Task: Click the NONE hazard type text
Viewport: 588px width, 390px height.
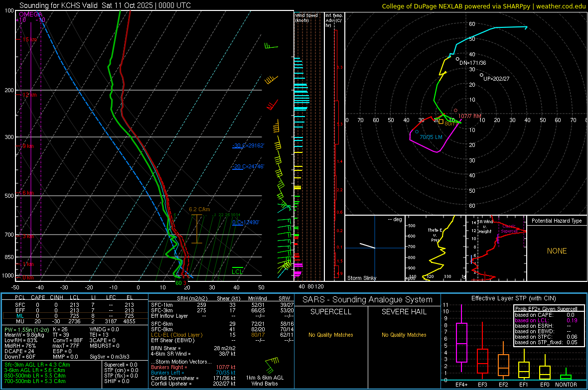Action: pyautogui.click(x=557, y=251)
